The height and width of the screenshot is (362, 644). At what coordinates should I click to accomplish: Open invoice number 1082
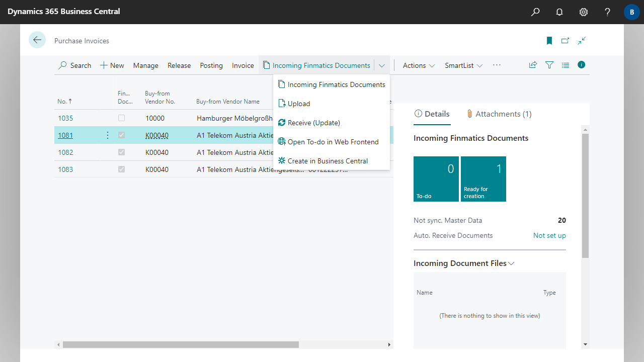[x=65, y=152]
